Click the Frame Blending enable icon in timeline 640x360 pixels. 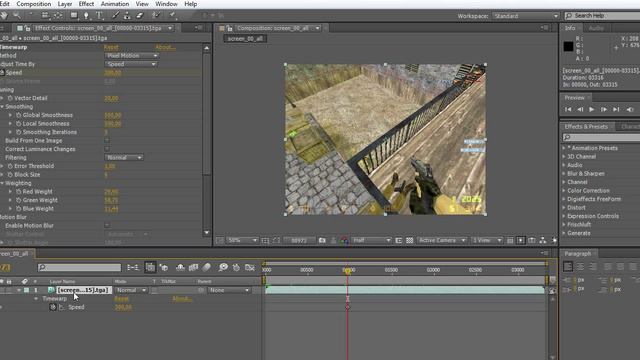[x=193, y=267]
